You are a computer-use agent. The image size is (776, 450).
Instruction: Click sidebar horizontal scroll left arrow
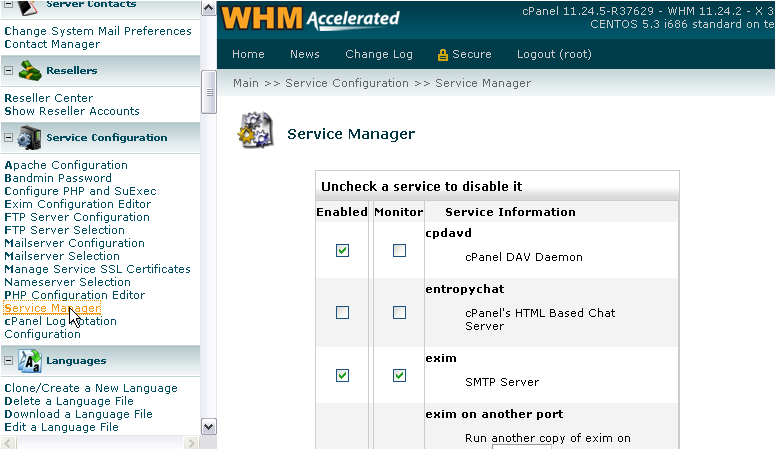8,443
